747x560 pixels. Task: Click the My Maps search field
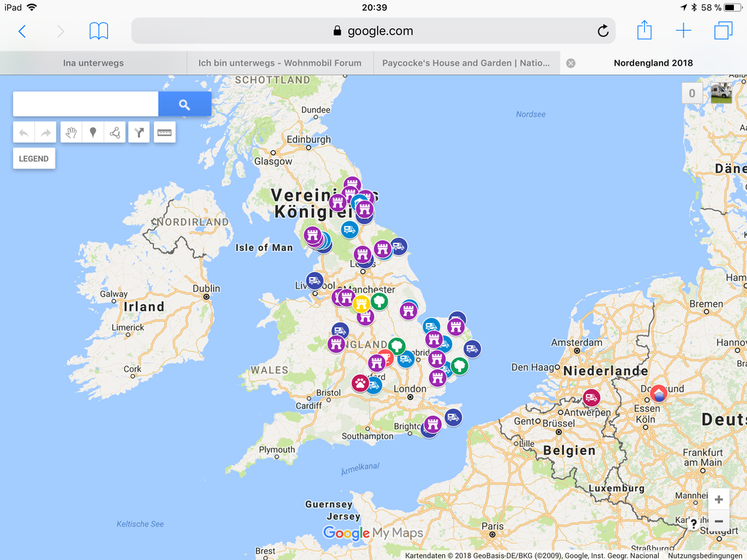[86, 104]
